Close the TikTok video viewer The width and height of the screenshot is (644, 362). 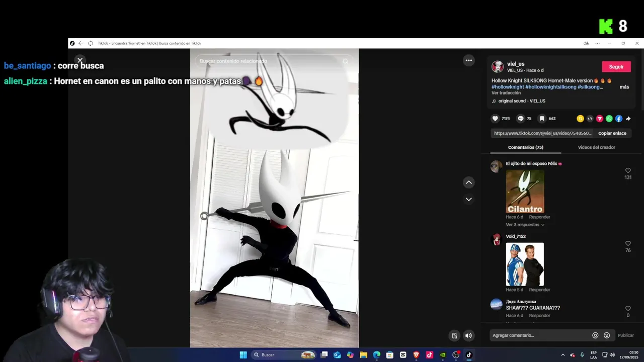pos(80,60)
